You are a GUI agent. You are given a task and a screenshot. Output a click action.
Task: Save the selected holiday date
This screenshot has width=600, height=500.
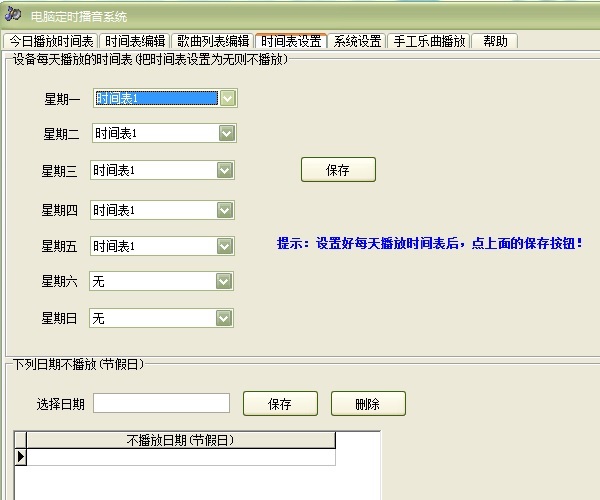pyautogui.click(x=279, y=404)
